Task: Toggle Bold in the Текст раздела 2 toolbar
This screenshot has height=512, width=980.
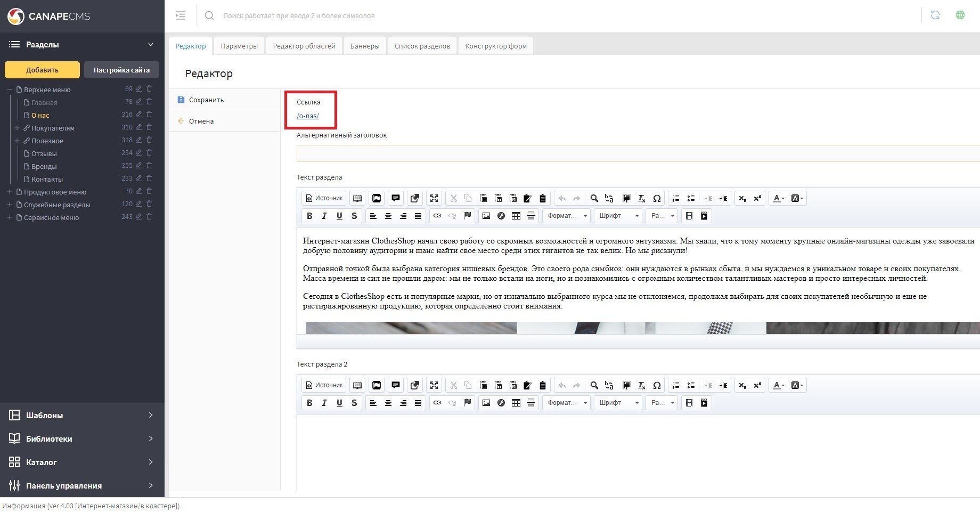Action: click(309, 403)
